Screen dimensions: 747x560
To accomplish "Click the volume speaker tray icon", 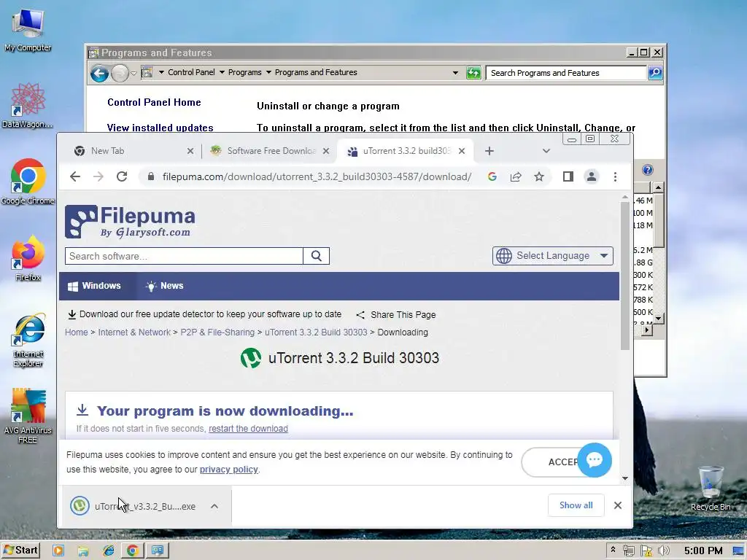I will click(663, 551).
